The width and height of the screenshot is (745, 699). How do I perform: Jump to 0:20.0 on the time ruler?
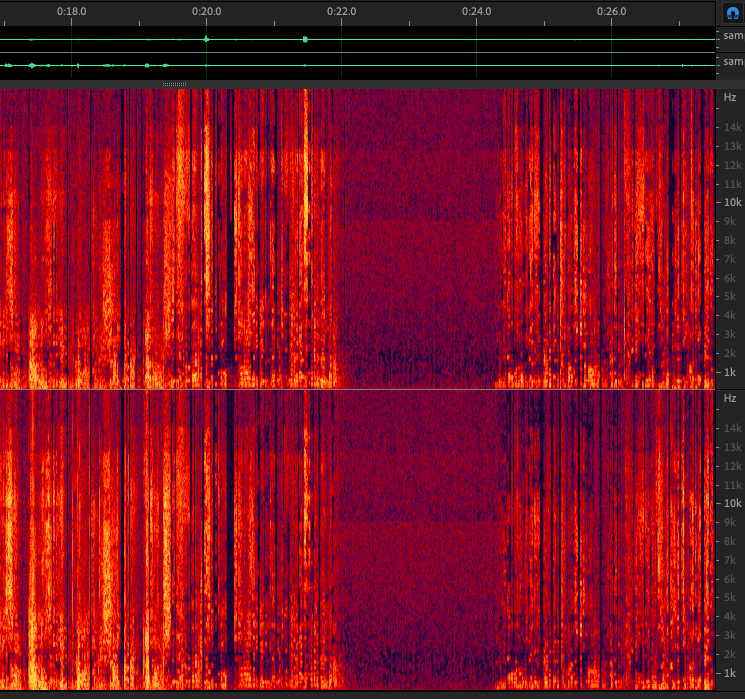point(206,12)
